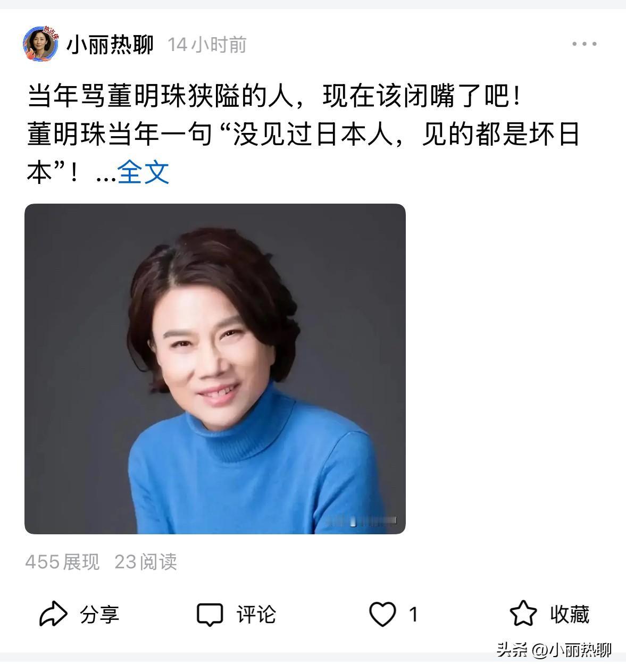This screenshot has width=626, height=672.
Task: Click the 455展现 impressions stat
Action: tap(62, 562)
